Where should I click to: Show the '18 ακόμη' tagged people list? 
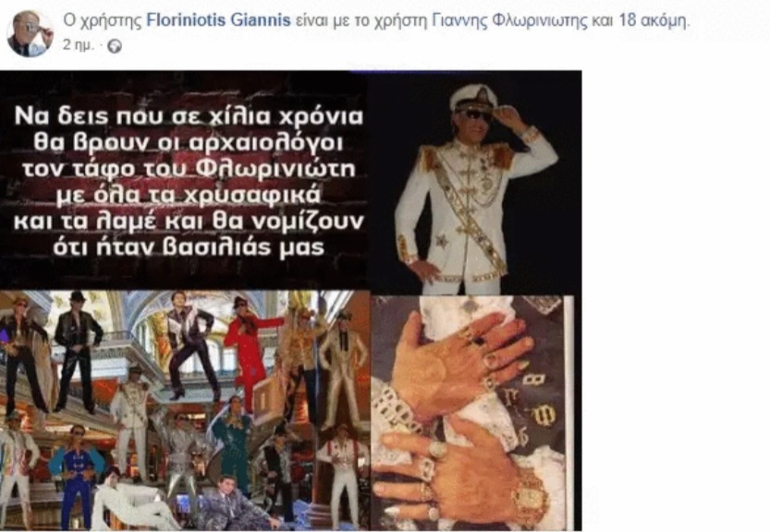654,20
